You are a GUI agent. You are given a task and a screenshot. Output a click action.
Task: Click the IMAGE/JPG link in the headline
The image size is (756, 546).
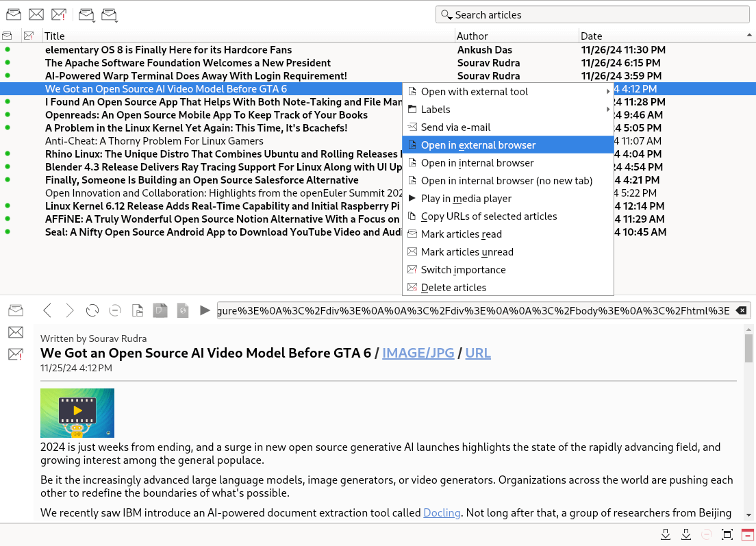tap(418, 353)
